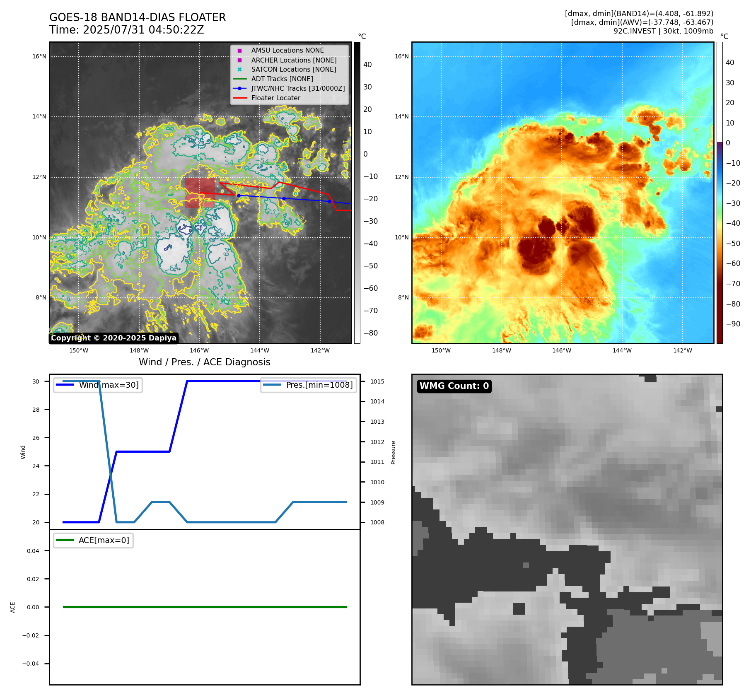
Task: Click the 'WMG Count: 0' label
Action: point(454,386)
